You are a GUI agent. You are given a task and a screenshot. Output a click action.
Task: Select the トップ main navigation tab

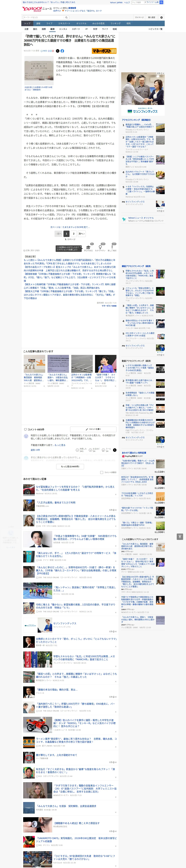click(27, 24)
